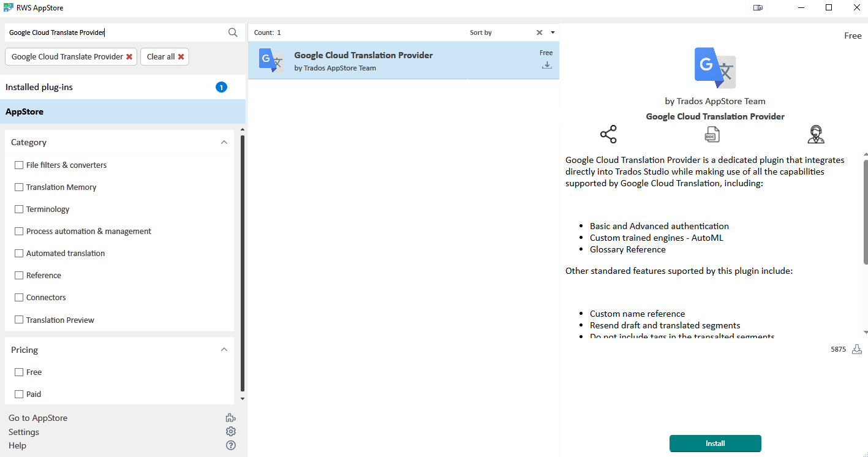Clear the Sort by selection

click(x=539, y=32)
